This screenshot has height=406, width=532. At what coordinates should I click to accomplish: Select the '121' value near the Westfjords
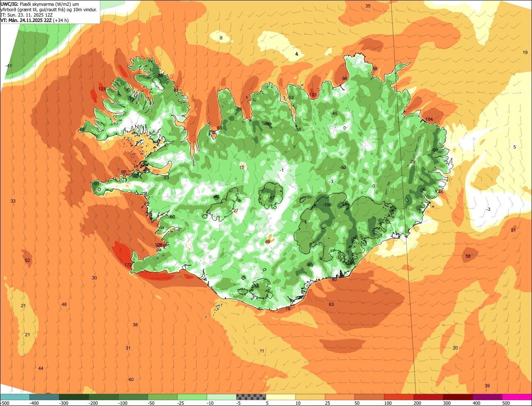(102, 89)
